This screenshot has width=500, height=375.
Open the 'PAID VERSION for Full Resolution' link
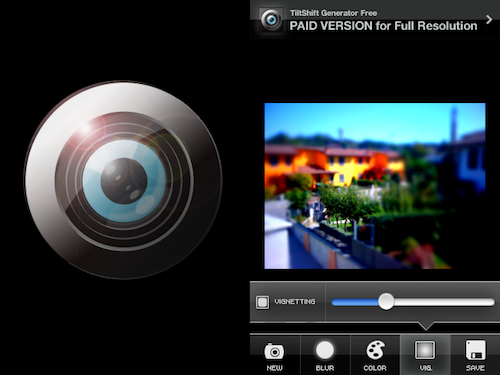(x=383, y=26)
